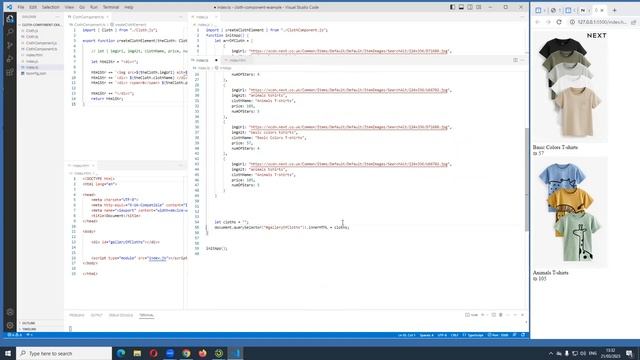Open the Edit menu
This screenshot has height=360, width=640.
click(33, 7)
